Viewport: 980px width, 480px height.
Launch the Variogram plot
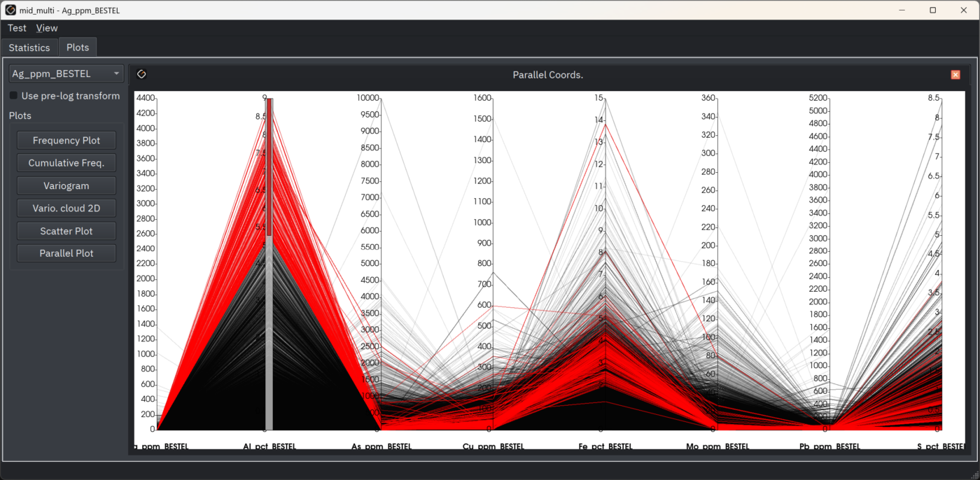(x=66, y=185)
